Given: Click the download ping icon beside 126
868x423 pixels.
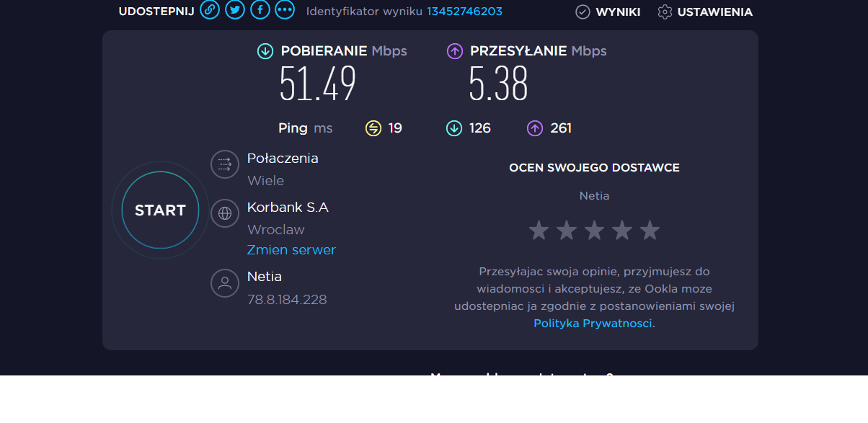Looking at the screenshot, I should click(453, 128).
